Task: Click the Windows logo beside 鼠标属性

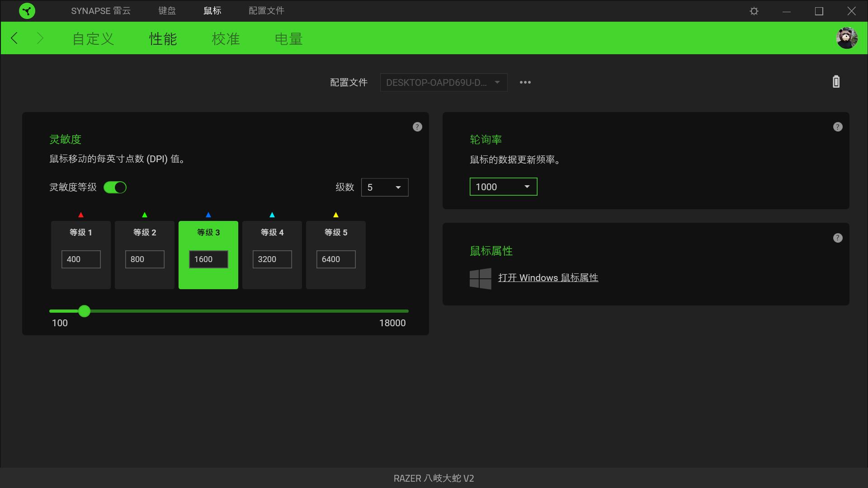Action: tap(481, 278)
